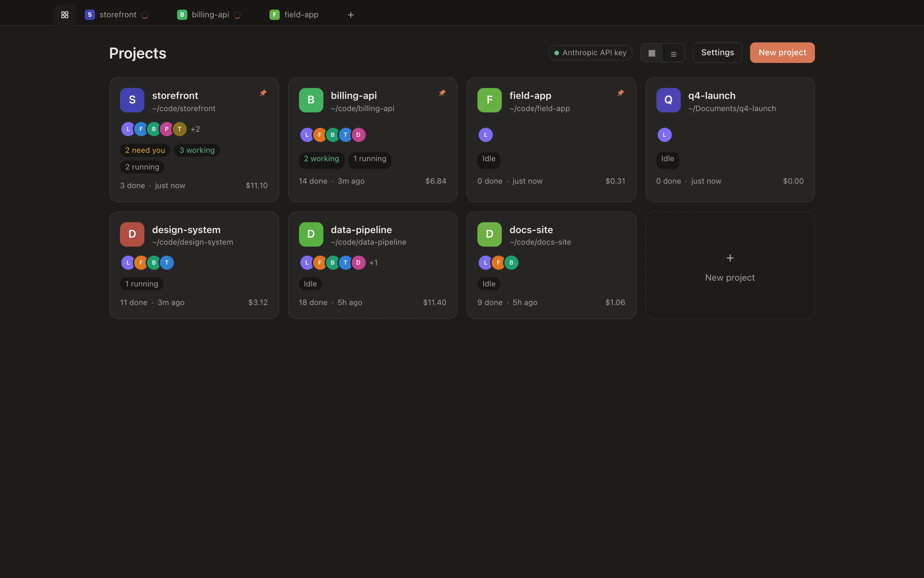
Task: Click the +2 avatar overflow on storefront
Action: (195, 129)
